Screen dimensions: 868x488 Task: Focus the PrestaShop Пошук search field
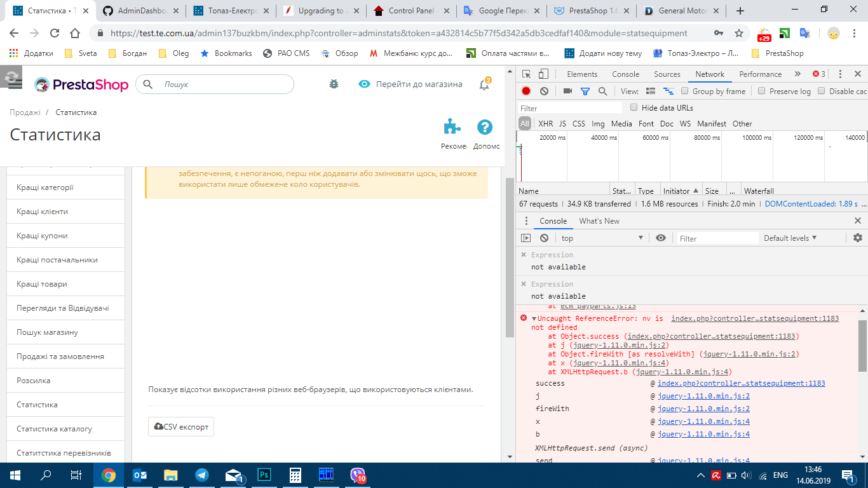pos(215,84)
